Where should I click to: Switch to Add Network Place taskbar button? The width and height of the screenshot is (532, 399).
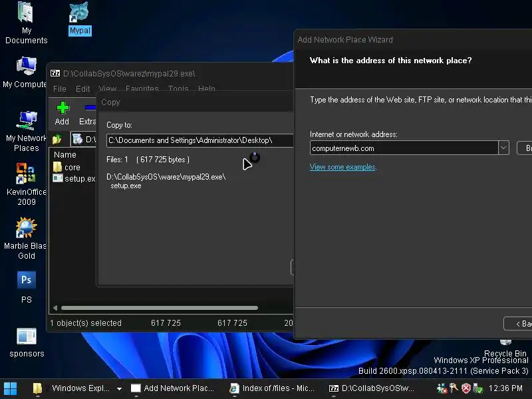click(x=173, y=388)
